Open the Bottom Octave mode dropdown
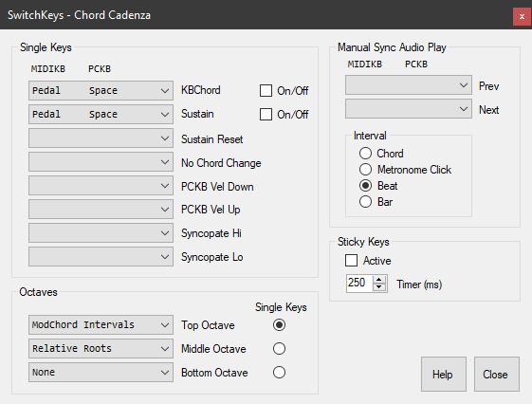Screen dimensions: 532x404 point(101,373)
